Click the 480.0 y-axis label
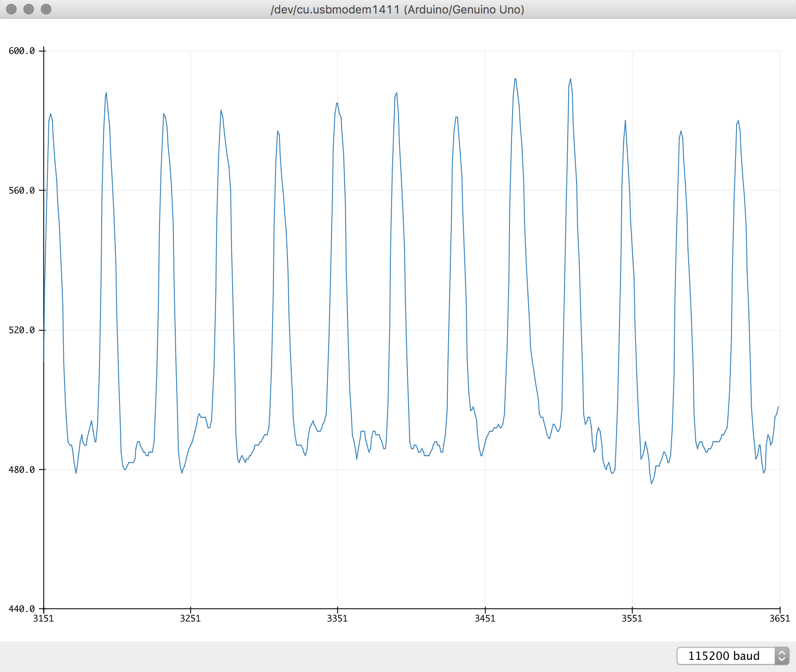Screen dimensions: 796x672 (x=22, y=470)
